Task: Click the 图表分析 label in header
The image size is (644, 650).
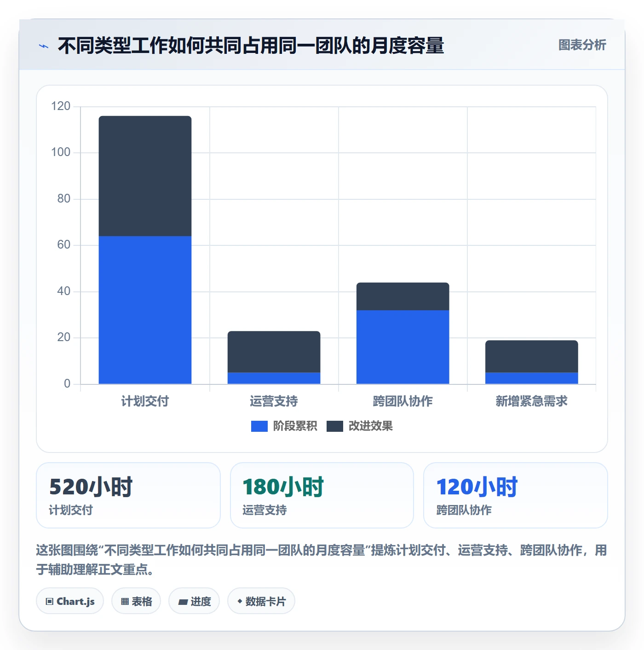Action: coord(582,45)
